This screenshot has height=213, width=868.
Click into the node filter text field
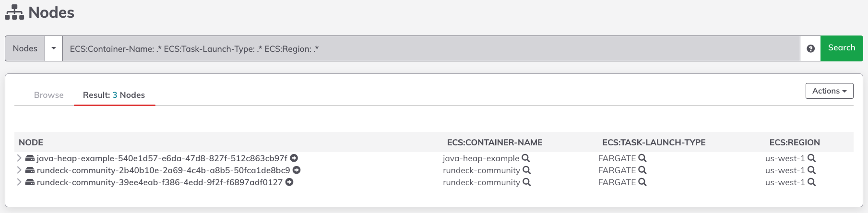[431, 48]
